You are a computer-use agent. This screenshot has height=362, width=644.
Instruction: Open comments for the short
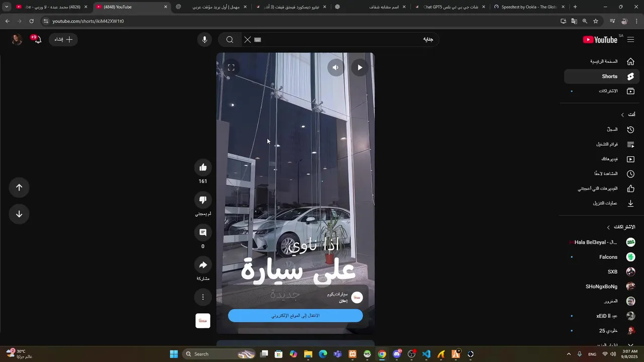[x=203, y=233]
